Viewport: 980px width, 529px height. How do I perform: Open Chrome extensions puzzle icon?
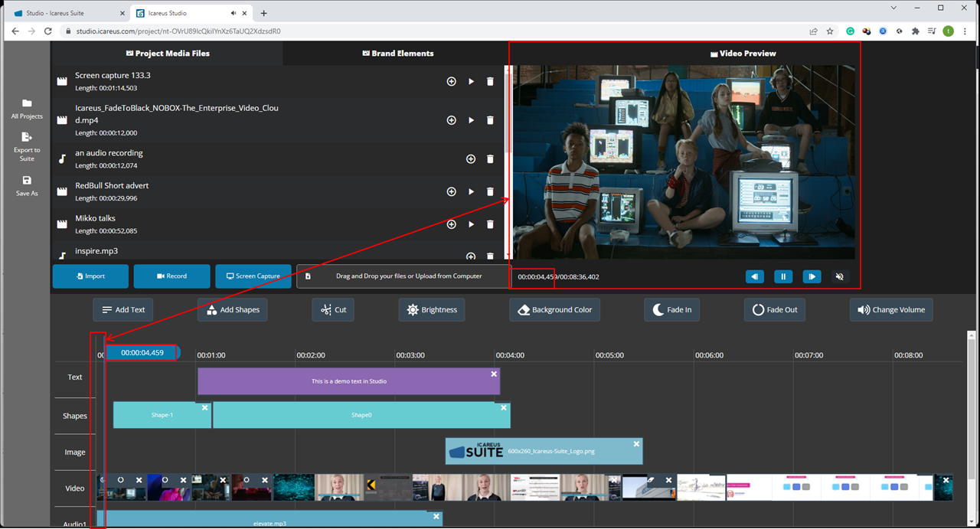pyautogui.click(x=915, y=31)
